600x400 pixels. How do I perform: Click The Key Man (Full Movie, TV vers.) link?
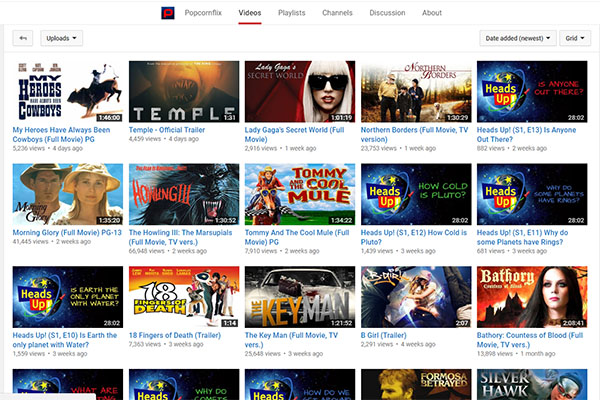(x=291, y=340)
